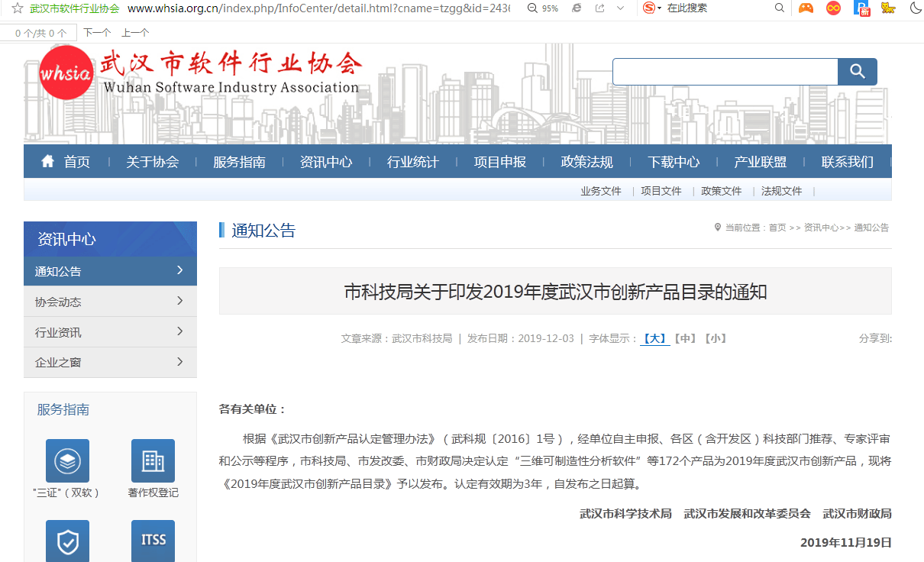Image resolution: width=924 pixels, height=562 pixels.
Task: Click the share page icon in address bar
Action: pos(599,8)
